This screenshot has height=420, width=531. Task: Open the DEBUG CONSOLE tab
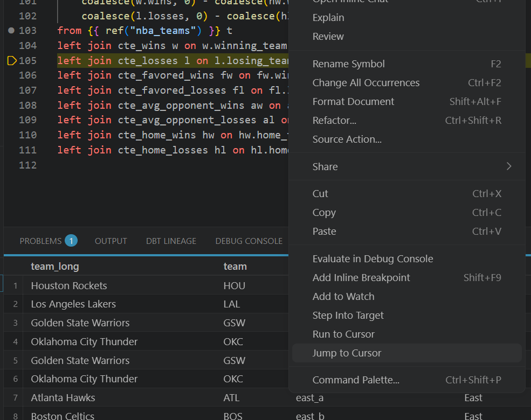coord(249,241)
